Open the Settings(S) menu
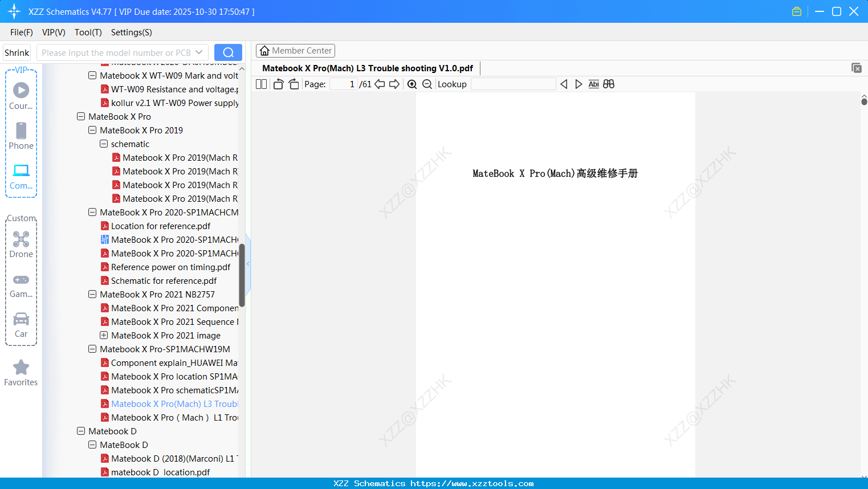 [x=132, y=32]
